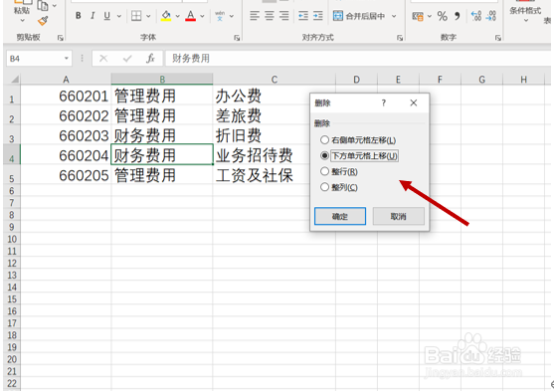Select cell containing 业务招待费
554x392 pixels.
coord(275,155)
